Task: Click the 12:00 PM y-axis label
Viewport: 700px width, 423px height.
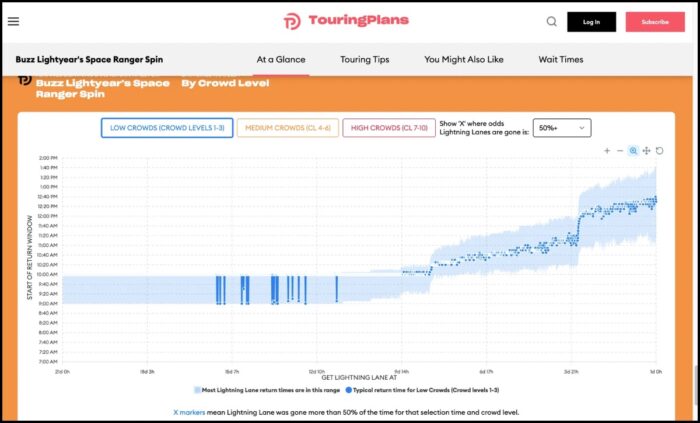Action: (x=48, y=216)
